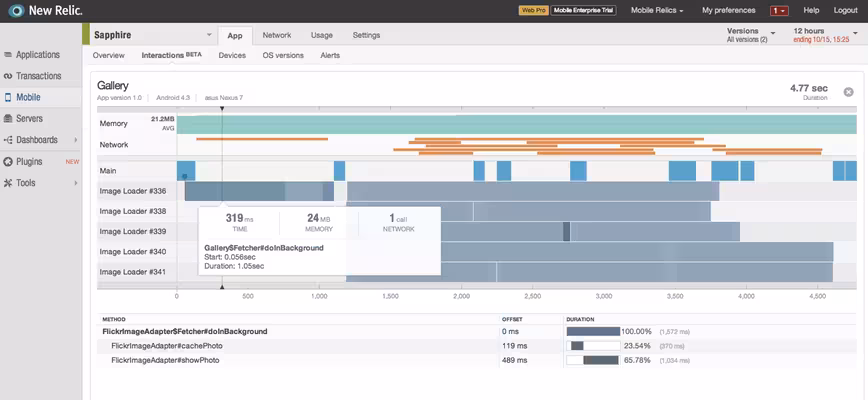Open Transactions in the sidebar
Viewport: 868px width, 400px height.
tap(38, 76)
